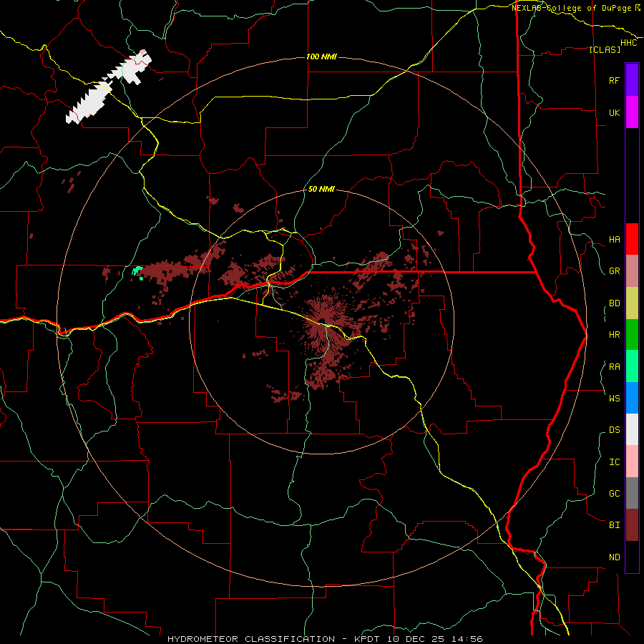Image resolution: width=644 pixels, height=644 pixels.
Task: Click the BI legend label
Action: click(x=614, y=525)
